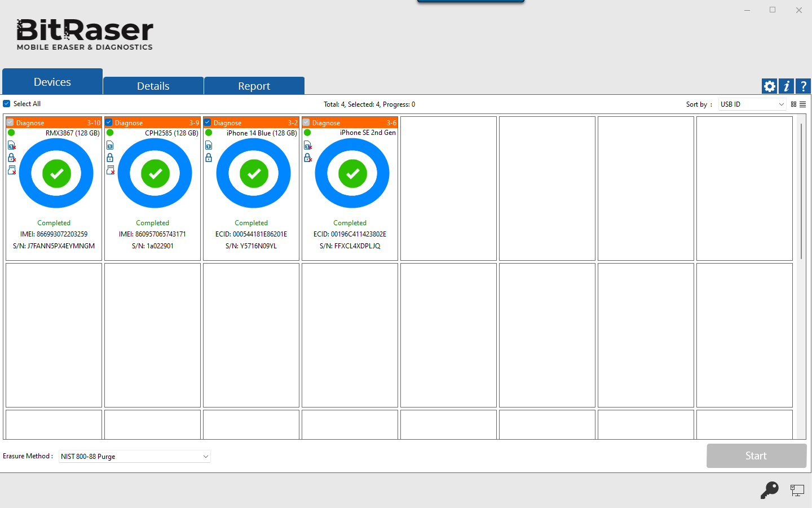Viewport: 812px width, 508px height.
Task: Switch to the Report tab
Action: 254,86
